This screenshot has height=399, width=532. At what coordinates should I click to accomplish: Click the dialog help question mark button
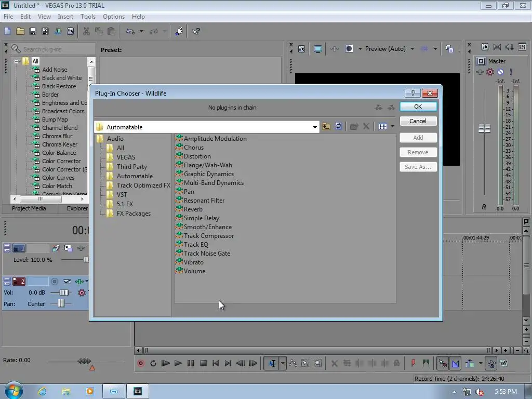pyautogui.click(x=413, y=94)
